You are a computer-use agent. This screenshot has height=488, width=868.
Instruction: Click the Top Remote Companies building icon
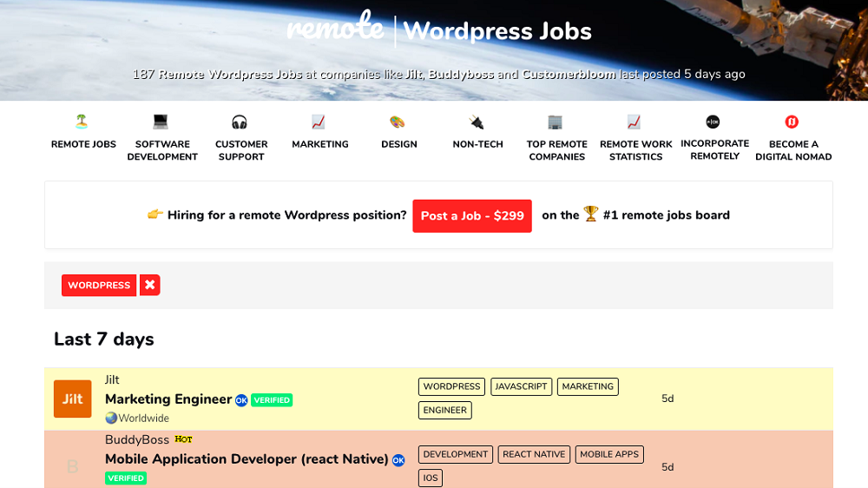pyautogui.click(x=556, y=122)
